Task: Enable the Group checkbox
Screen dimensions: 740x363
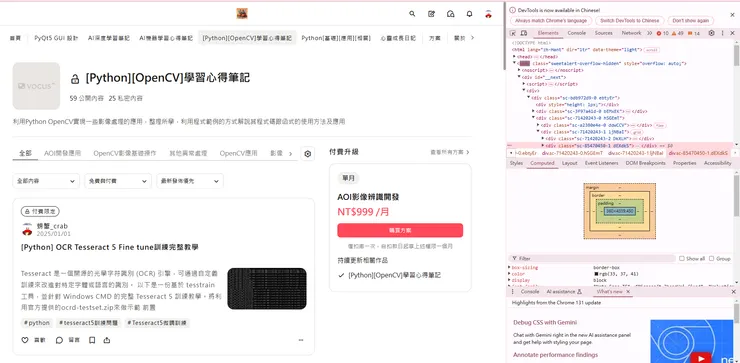Action: [x=712, y=259]
